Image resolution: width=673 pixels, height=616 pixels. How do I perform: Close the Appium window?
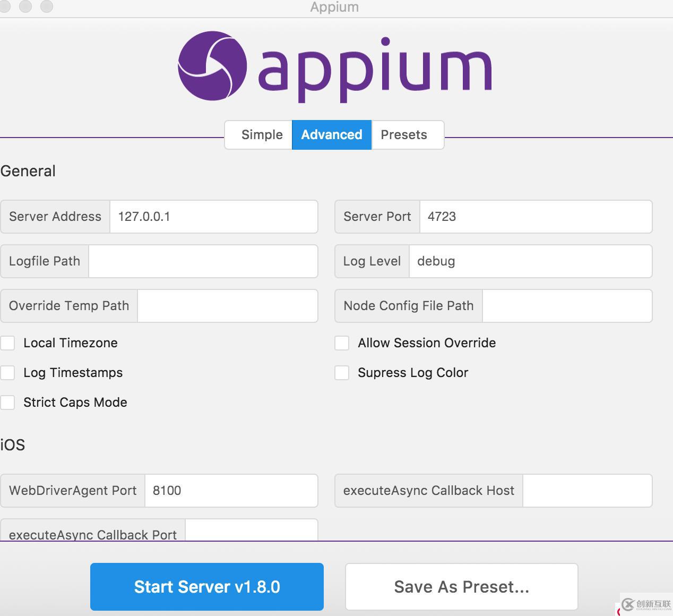tap(4, 6)
